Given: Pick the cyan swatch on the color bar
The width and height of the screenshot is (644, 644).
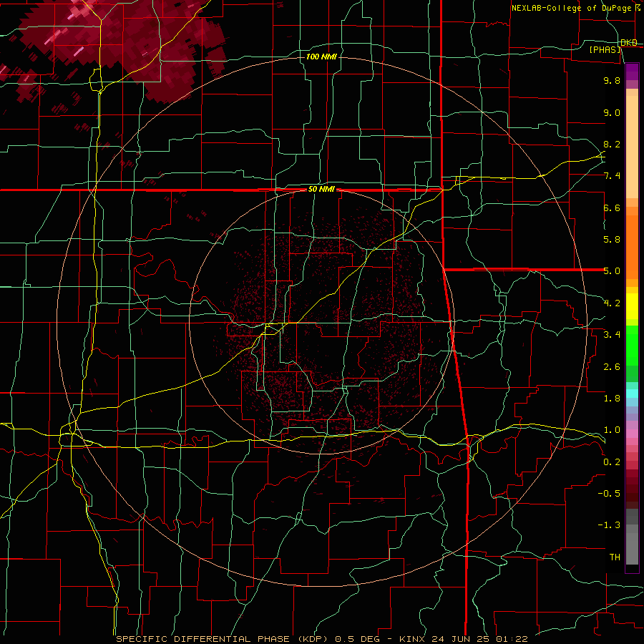Looking at the screenshot, I should (632, 394).
